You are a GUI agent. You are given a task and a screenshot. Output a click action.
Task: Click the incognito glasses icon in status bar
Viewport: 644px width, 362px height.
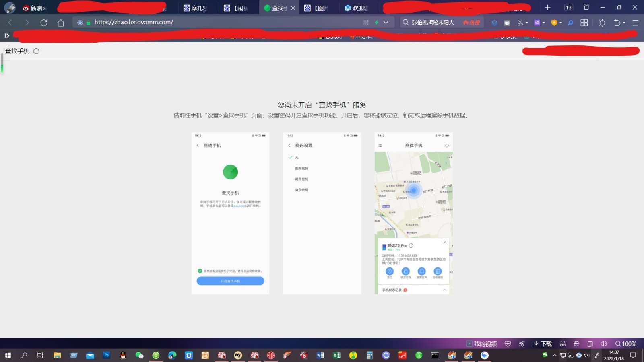tap(563, 344)
